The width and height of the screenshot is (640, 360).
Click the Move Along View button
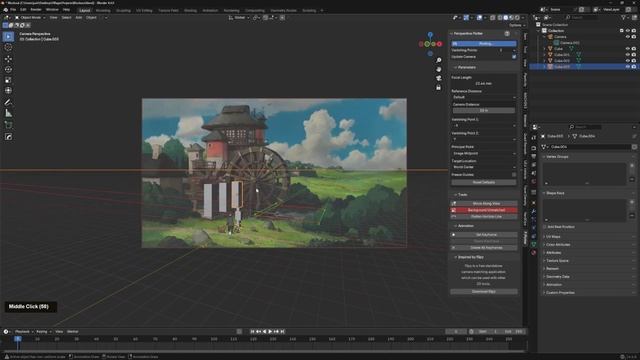point(484,203)
